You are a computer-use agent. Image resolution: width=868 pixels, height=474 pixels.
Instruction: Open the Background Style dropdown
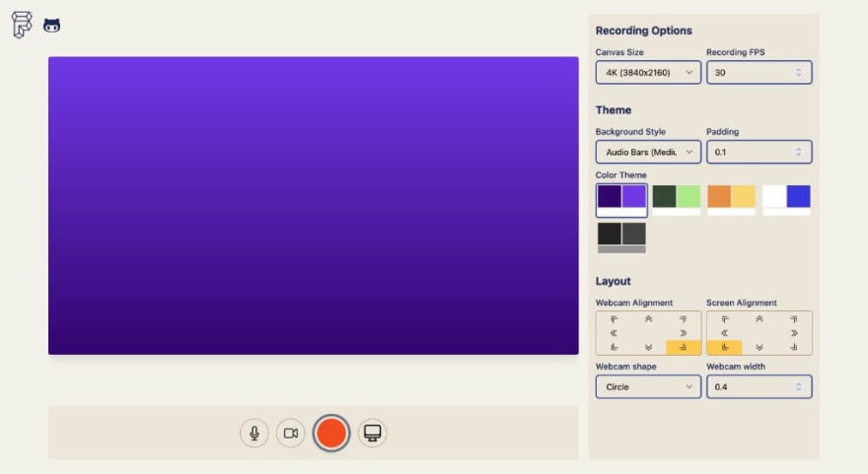pos(648,152)
